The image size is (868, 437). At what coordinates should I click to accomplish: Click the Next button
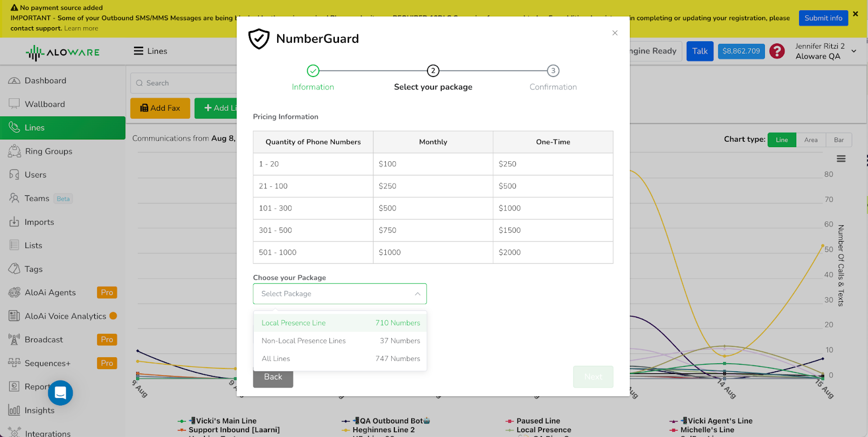point(593,377)
